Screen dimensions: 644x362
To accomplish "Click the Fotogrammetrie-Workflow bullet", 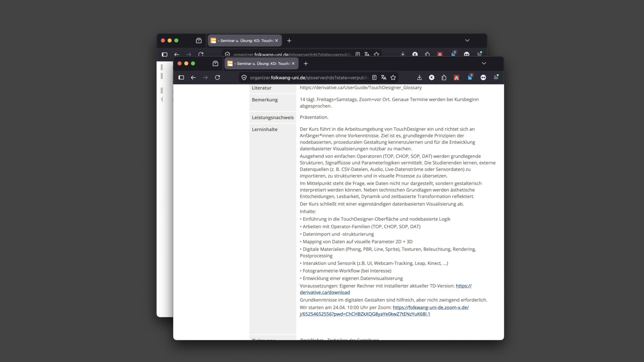I will click(345, 271).
